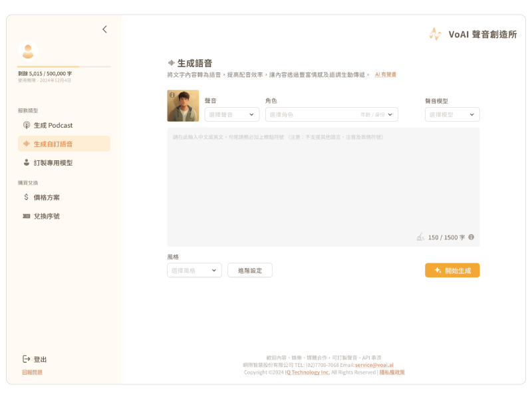Open the 角色 character dropdown
The width and height of the screenshot is (532, 399).
[x=331, y=114]
